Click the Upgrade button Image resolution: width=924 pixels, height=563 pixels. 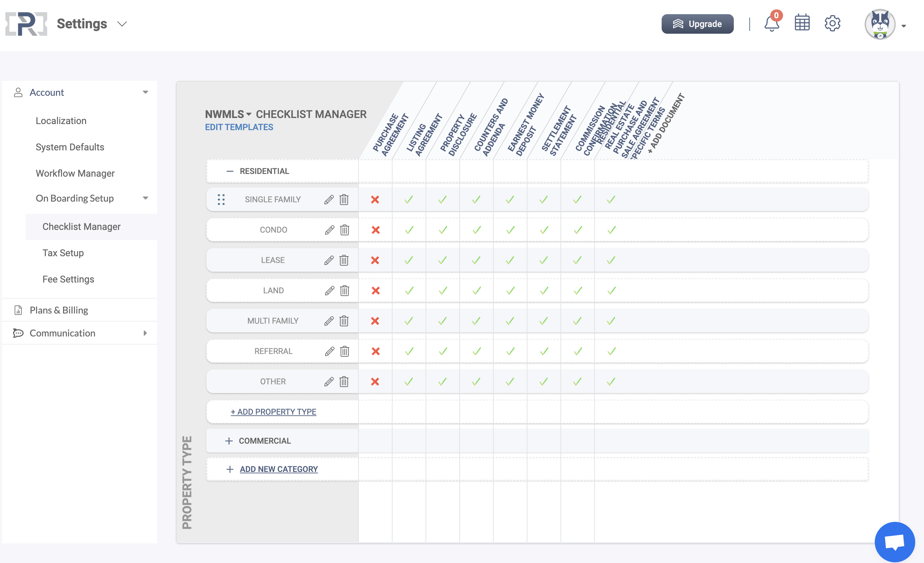pos(697,23)
